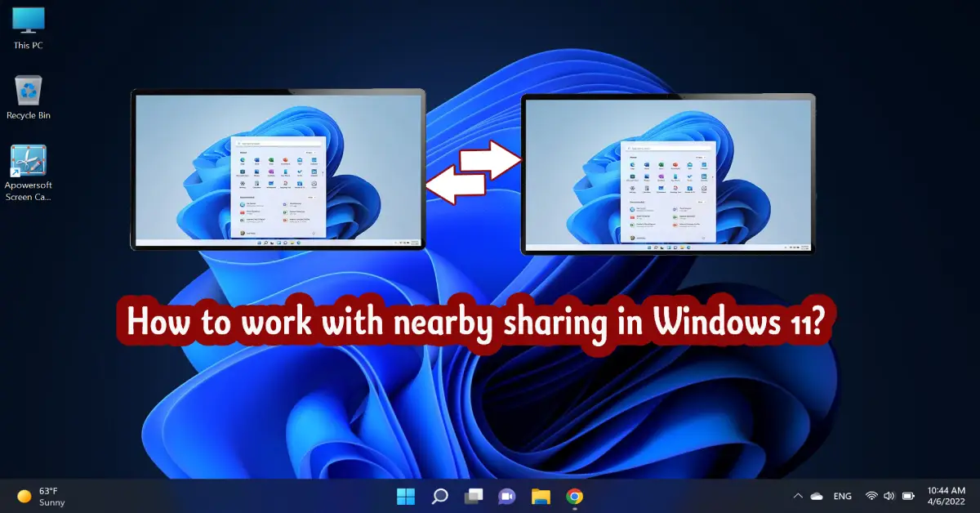The height and width of the screenshot is (513, 980).
Task: Open the weather widget showing 63°F Sunny
Action: click(x=42, y=496)
